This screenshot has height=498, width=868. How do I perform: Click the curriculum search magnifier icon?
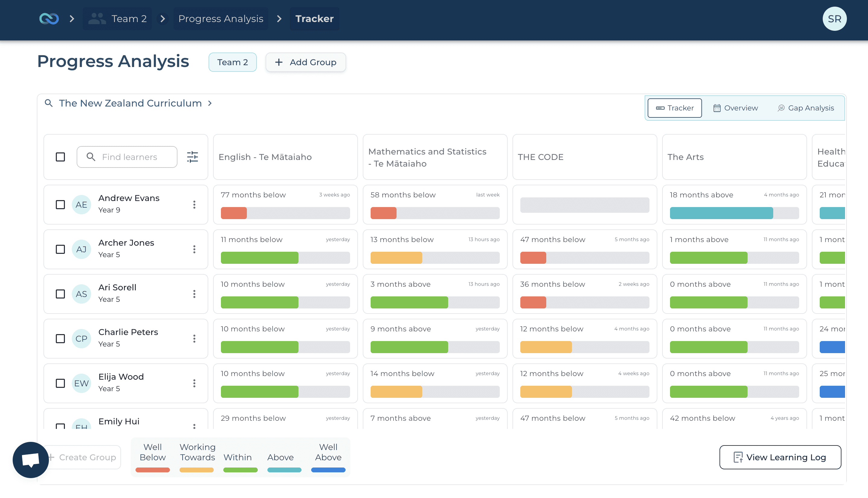click(x=49, y=103)
